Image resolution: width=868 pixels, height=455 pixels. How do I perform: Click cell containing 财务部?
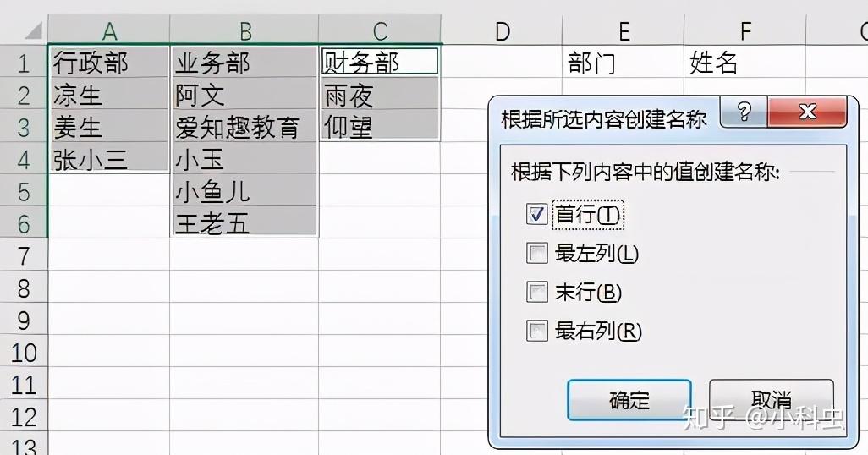380,62
